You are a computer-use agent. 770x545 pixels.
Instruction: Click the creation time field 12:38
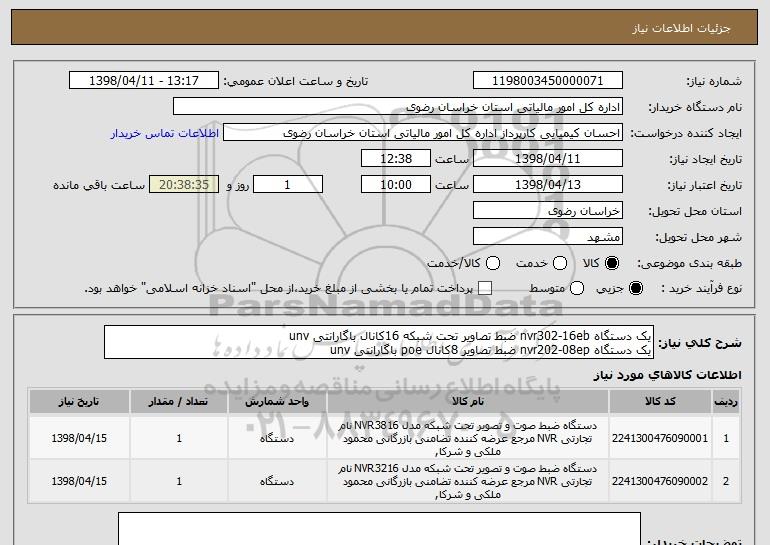click(396, 159)
